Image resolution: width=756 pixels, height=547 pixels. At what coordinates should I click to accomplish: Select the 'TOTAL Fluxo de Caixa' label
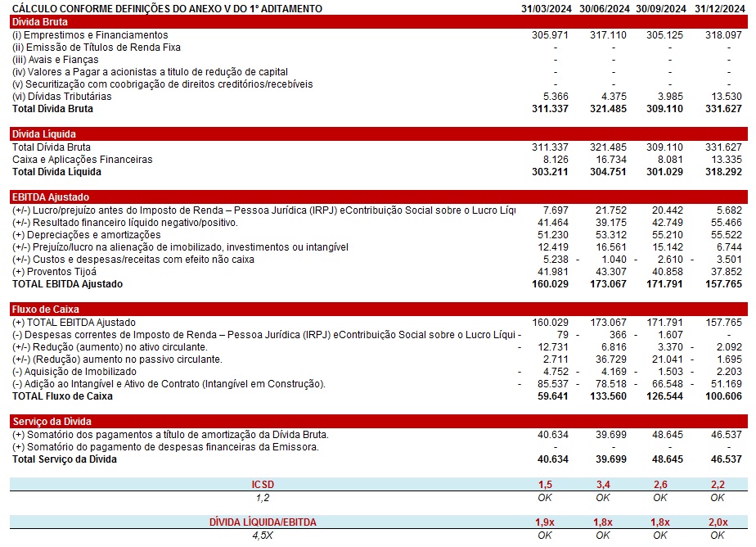click(x=62, y=396)
